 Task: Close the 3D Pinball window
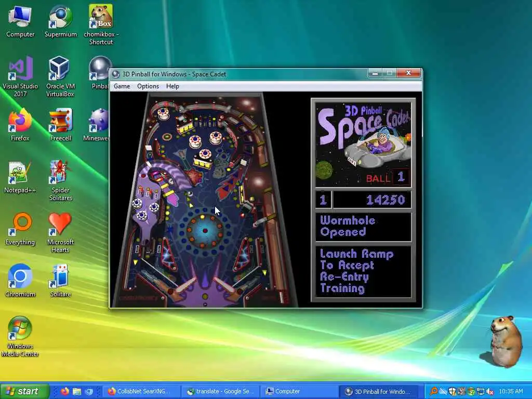coord(408,73)
